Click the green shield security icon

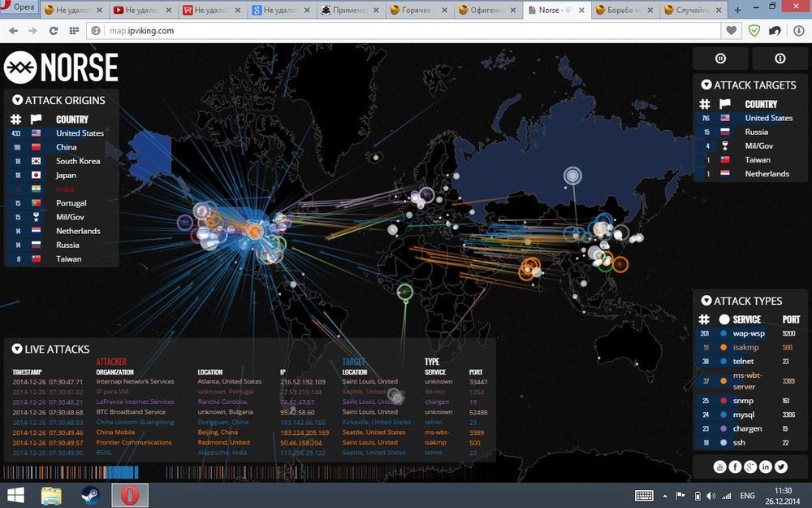coord(754,31)
